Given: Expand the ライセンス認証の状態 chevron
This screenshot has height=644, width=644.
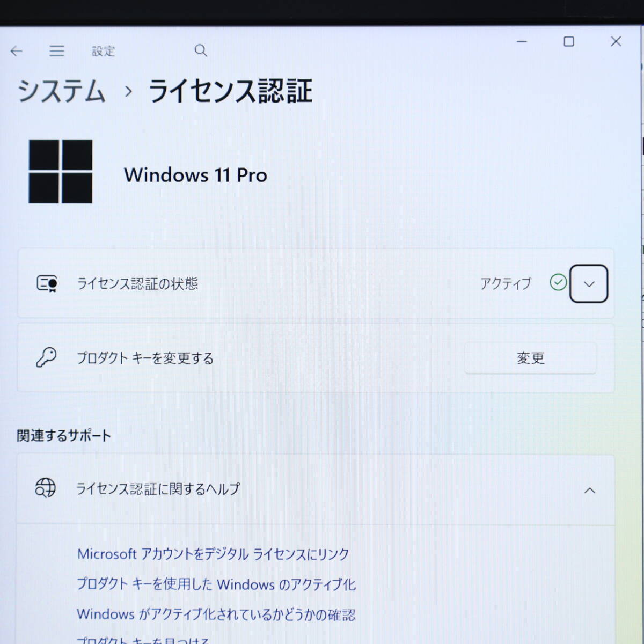Looking at the screenshot, I should pos(589,284).
